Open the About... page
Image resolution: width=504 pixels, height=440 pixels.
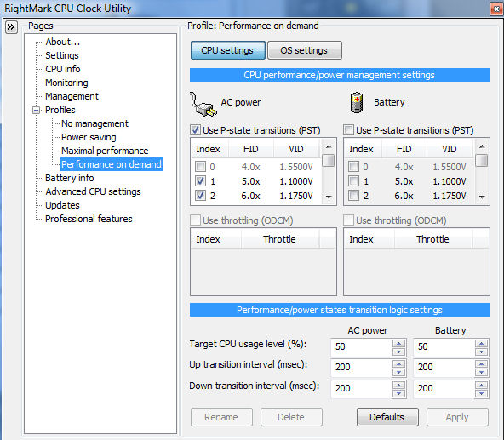63,42
